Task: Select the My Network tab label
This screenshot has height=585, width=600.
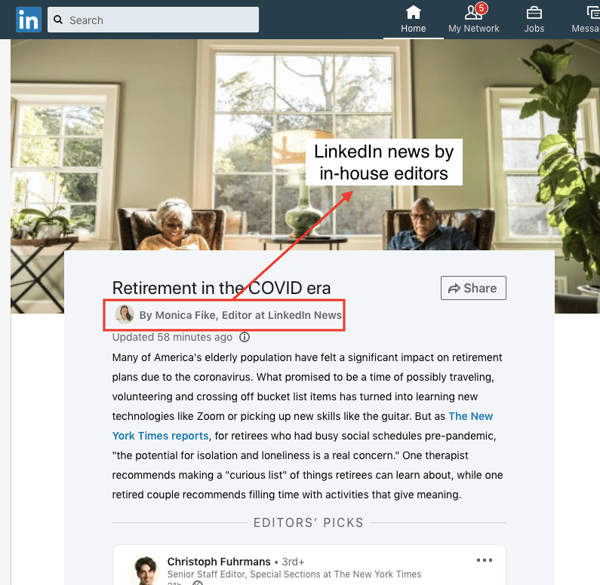Action: [474, 28]
